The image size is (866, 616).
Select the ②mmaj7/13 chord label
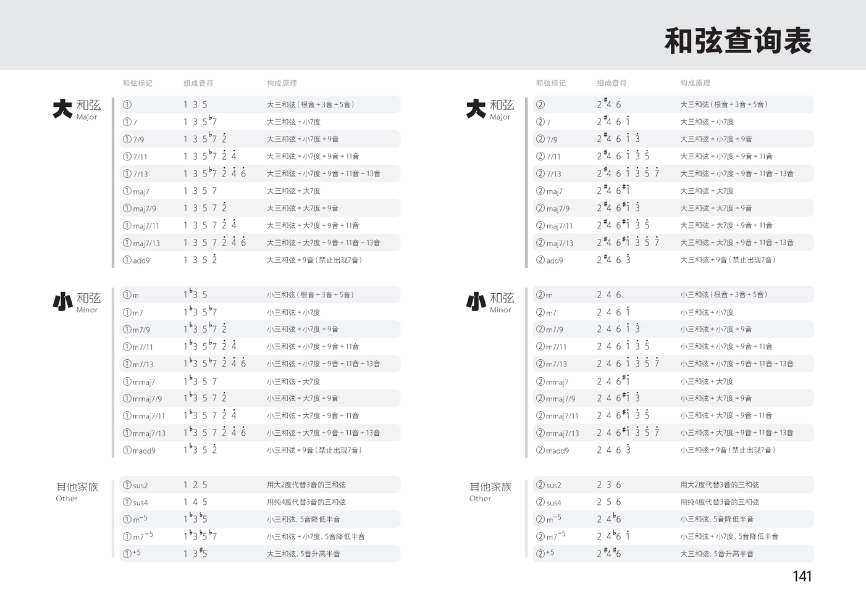[x=557, y=433]
